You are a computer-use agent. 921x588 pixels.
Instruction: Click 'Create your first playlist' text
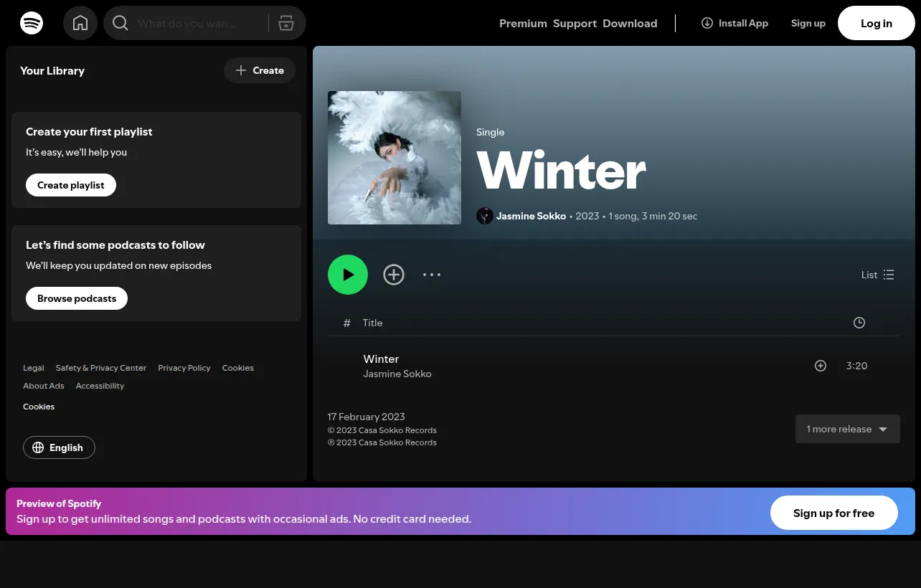point(89,132)
